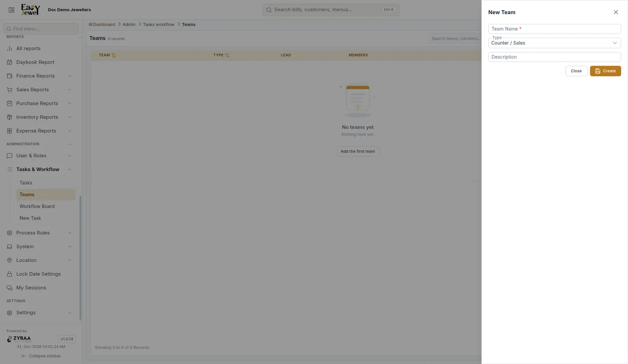The image size is (628, 364).
Task: Select the Teams sidebar item
Action: click(x=46, y=195)
